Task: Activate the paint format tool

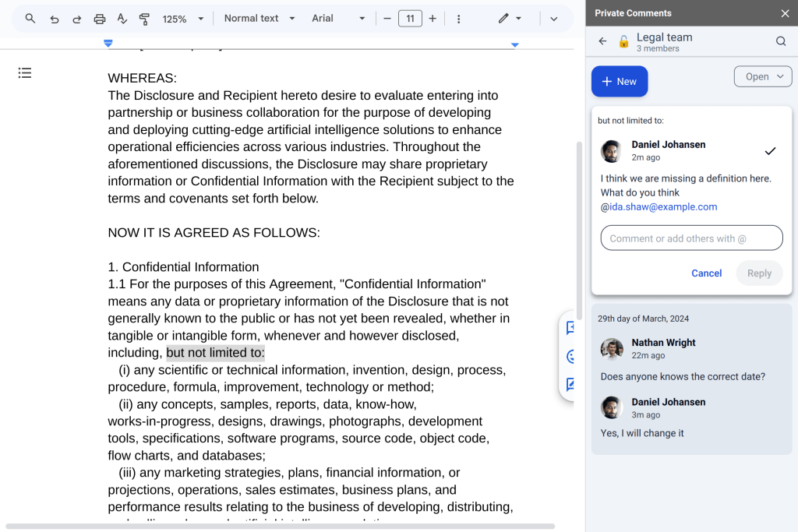Action: click(x=144, y=19)
